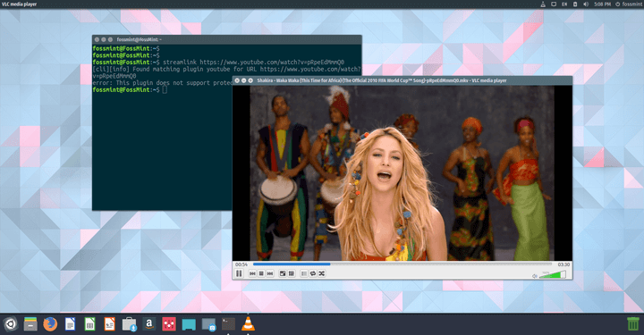This screenshot has width=644, height=335.
Task: Open red dotted app icon in dock
Action: [x=169, y=324]
